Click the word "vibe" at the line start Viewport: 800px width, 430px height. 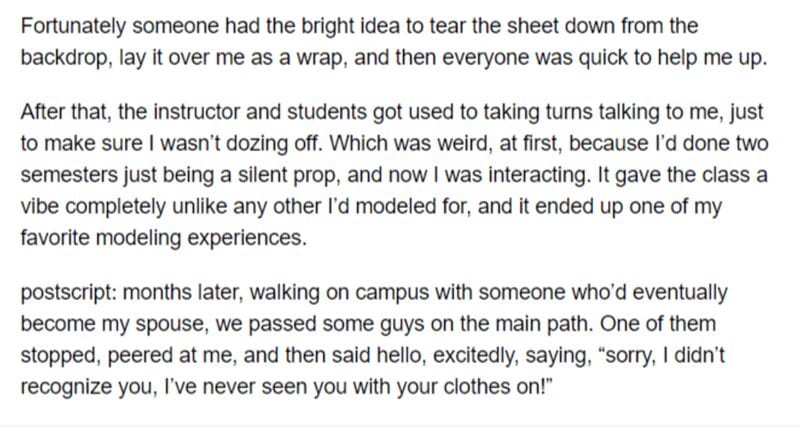pyautogui.click(x=40, y=207)
